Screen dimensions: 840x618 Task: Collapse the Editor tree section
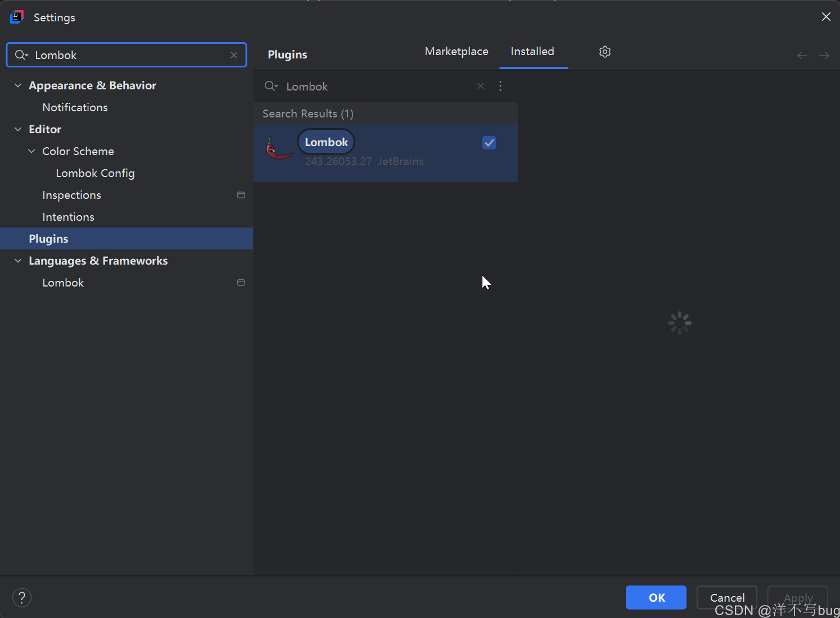pyautogui.click(x=18, y=129)
